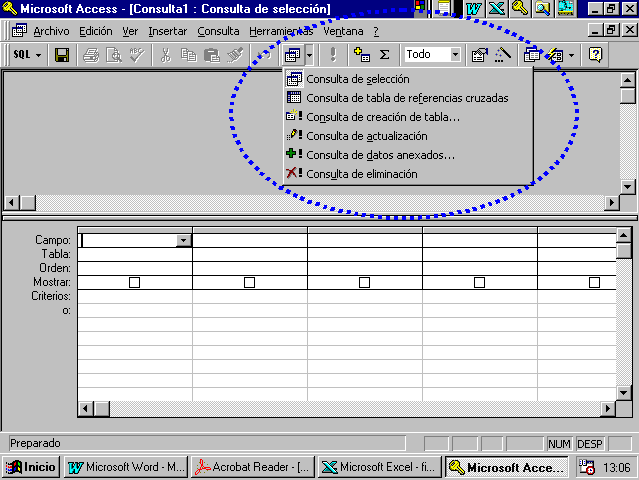Switch to Microsoft Word in taskbar
639x480 pixels.
(x=126, y=467)
